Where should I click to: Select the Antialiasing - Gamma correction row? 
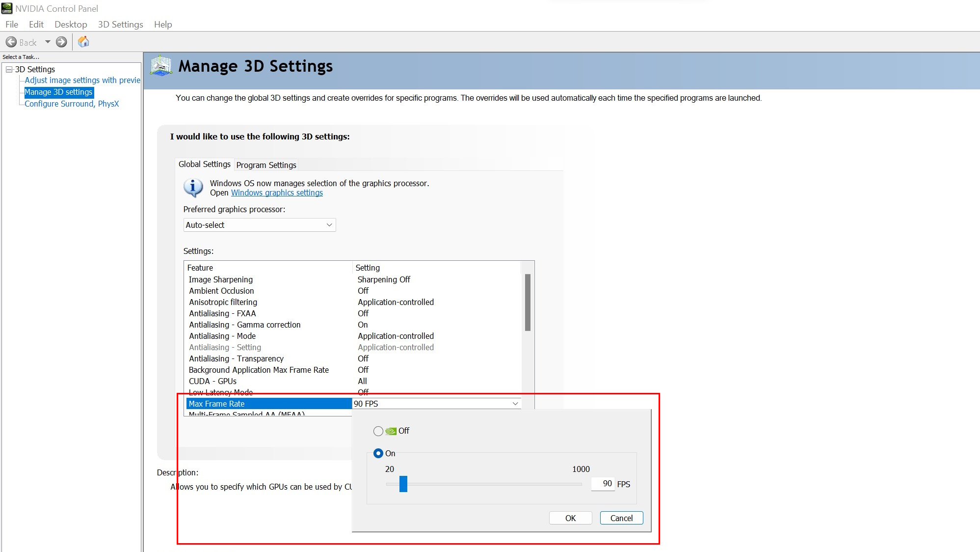[x=353, y=325]
